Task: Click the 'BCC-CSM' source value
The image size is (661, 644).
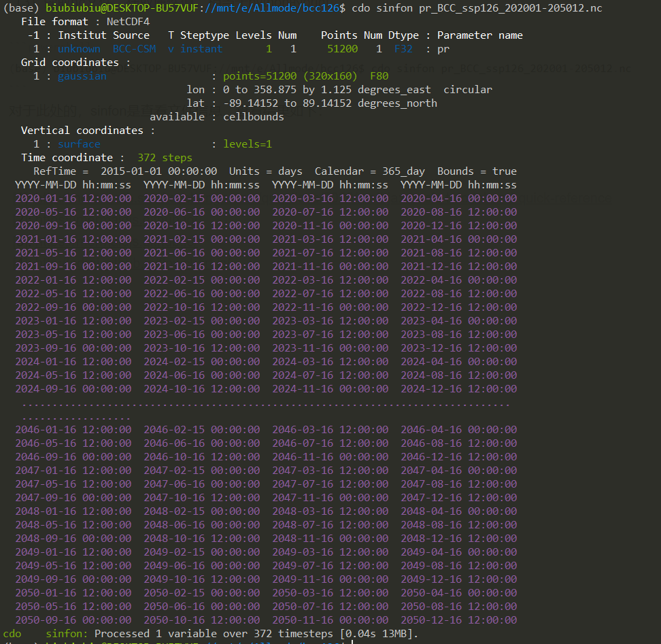Action: [135, 49]
